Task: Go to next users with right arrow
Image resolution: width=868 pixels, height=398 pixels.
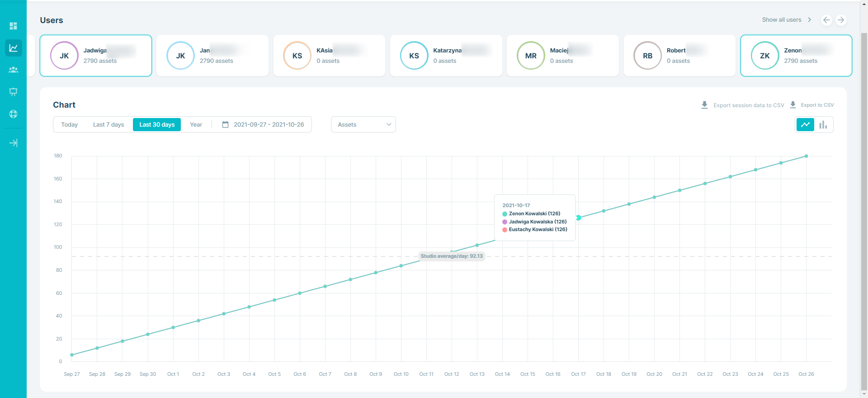Action: (x=841, y=20)
